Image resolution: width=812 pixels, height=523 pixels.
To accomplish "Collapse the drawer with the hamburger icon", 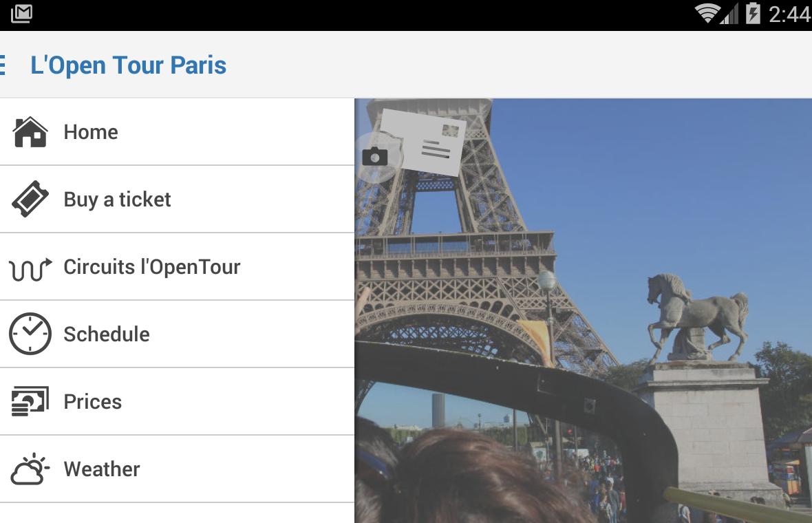I will tap(3, 65).
